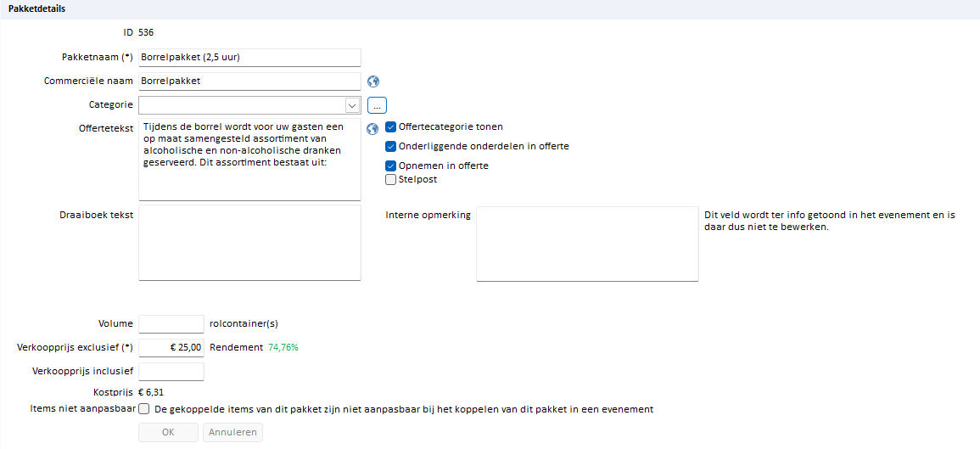Confirm with the OK button

click(168, 432)
